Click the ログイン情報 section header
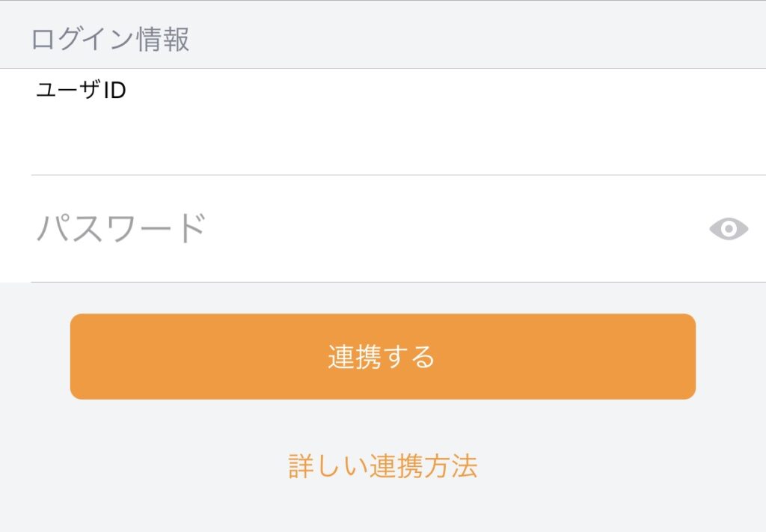This screenshot has height=532, width=766. (110, 40)
